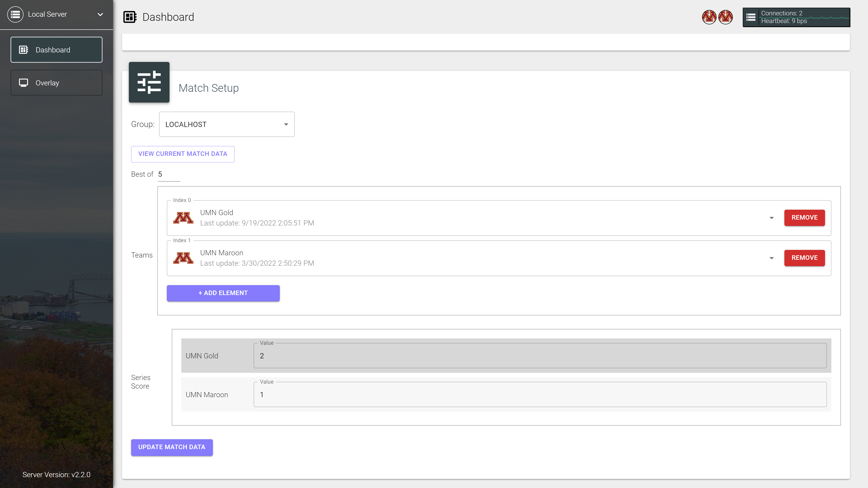
Task: Click the UMN Gold label in Series Score
Action: 202,356
